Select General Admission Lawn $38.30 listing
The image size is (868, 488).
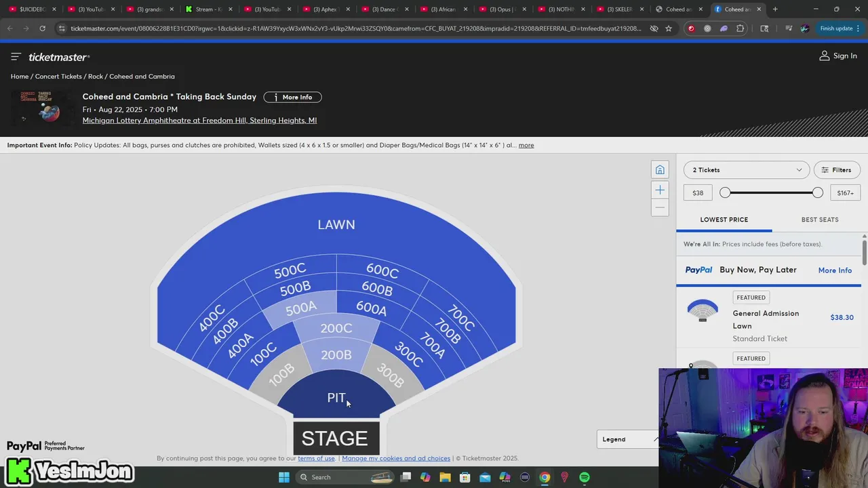768,317
